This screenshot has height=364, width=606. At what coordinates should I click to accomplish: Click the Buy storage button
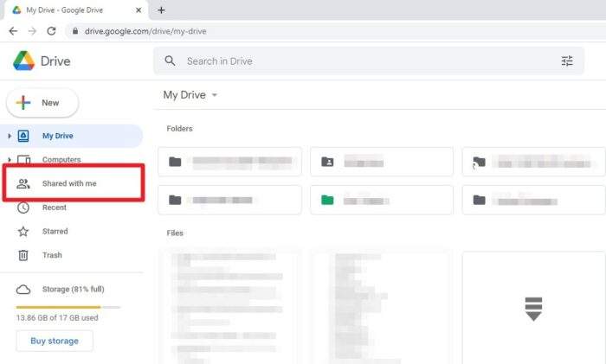coord(55,341)
